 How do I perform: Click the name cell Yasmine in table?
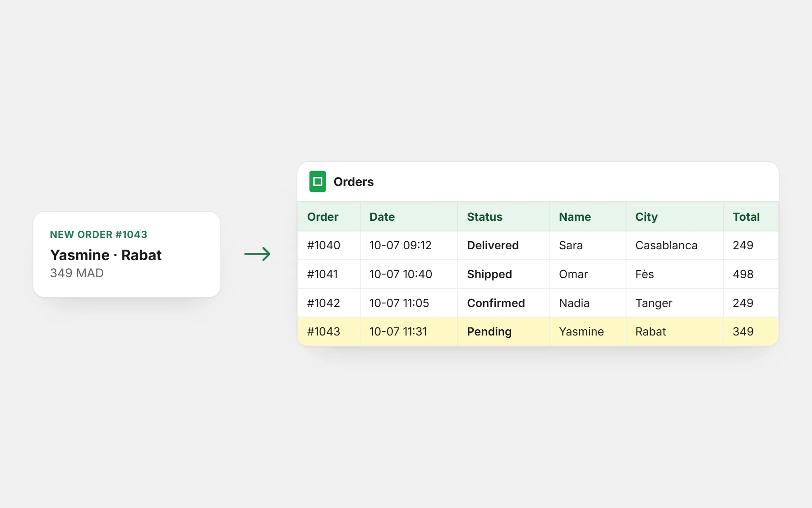coord(588,331)
